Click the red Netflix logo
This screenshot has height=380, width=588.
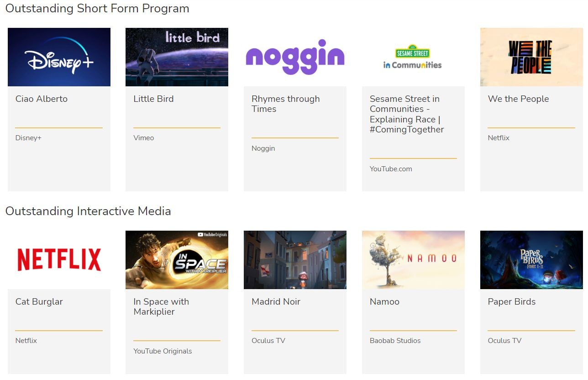(59, 260)
